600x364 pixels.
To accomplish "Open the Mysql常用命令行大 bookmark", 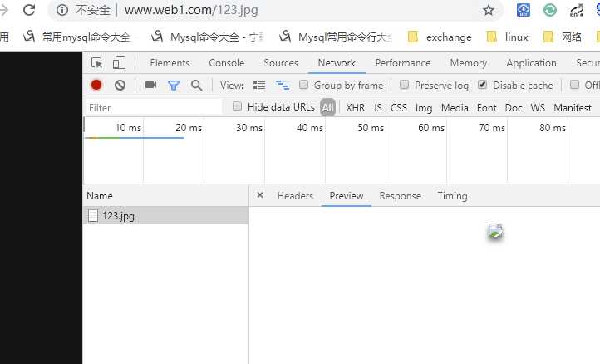I will pyautogui.click(x=335, y=37).
